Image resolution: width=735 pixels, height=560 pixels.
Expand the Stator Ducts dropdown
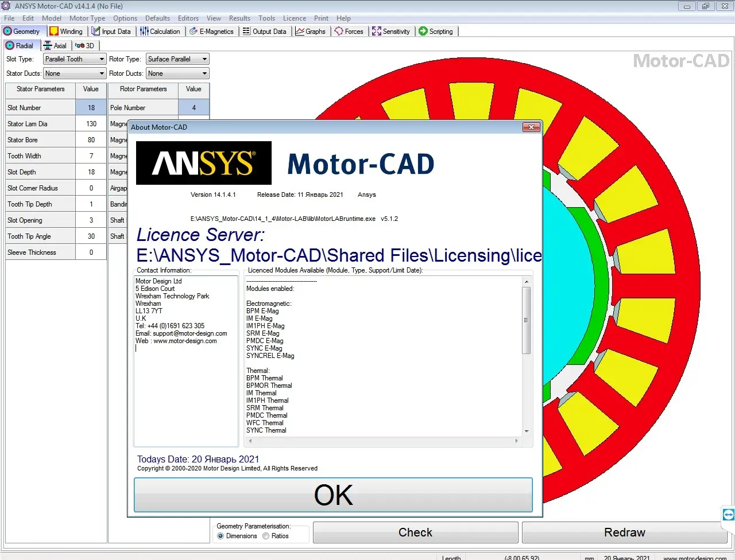pos(102,73)
